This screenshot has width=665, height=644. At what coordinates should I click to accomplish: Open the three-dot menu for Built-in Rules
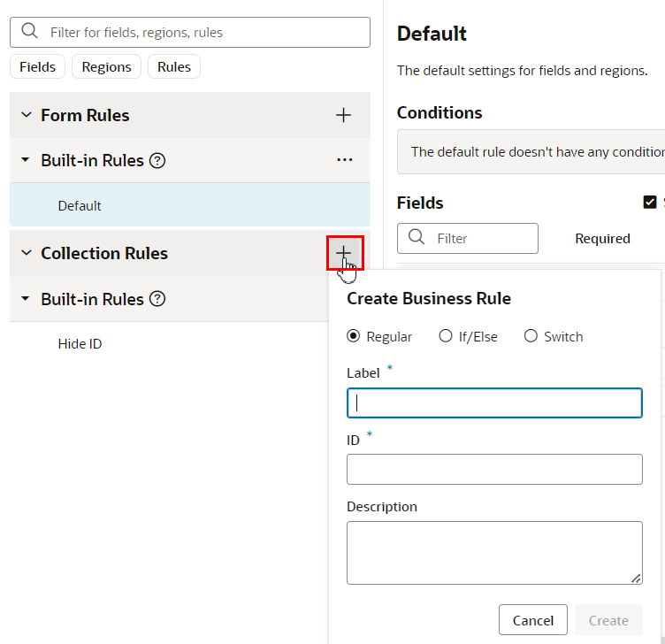345,160
